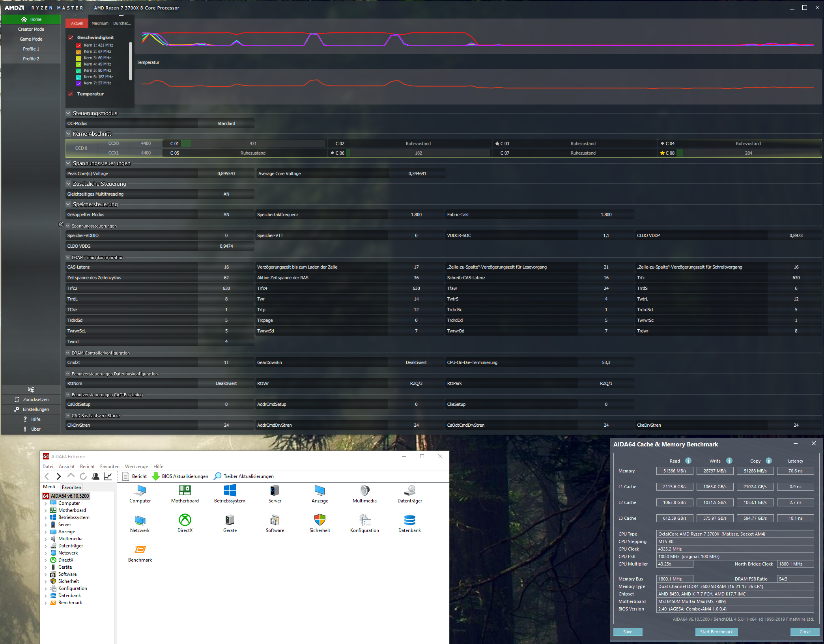Click the Start Benchmark button

[716, 632]
